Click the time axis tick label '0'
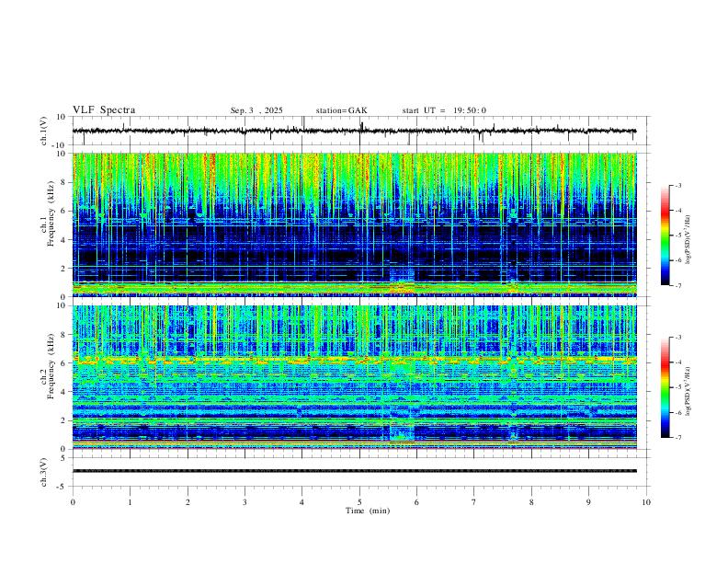The height and width of the screenshot is (563, 728). point(73,502)
